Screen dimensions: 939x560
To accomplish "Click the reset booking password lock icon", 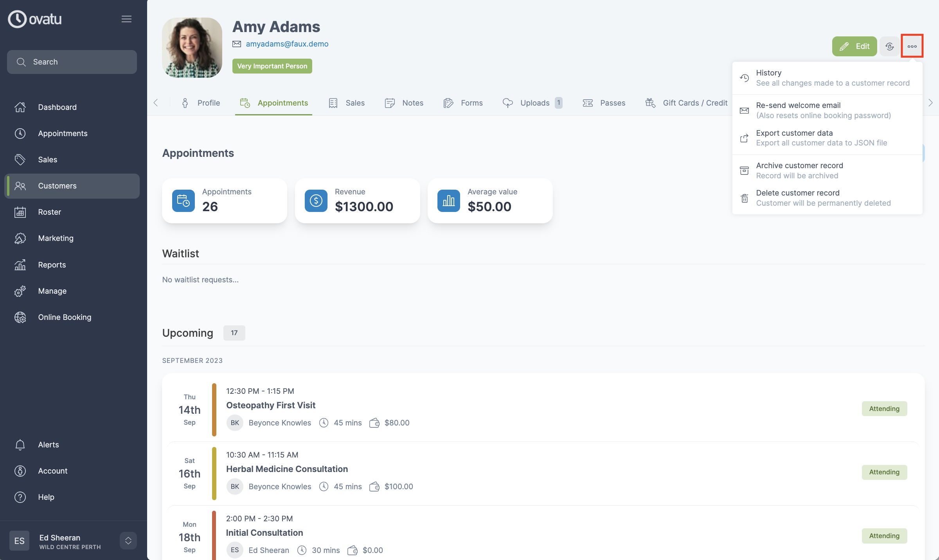I will pyautogui.click(x=890, y=46).
